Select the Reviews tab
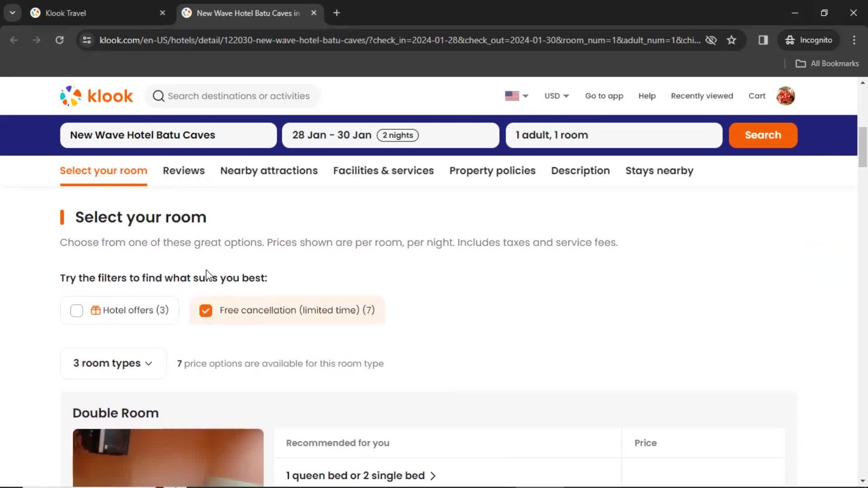 coord(183,170)
